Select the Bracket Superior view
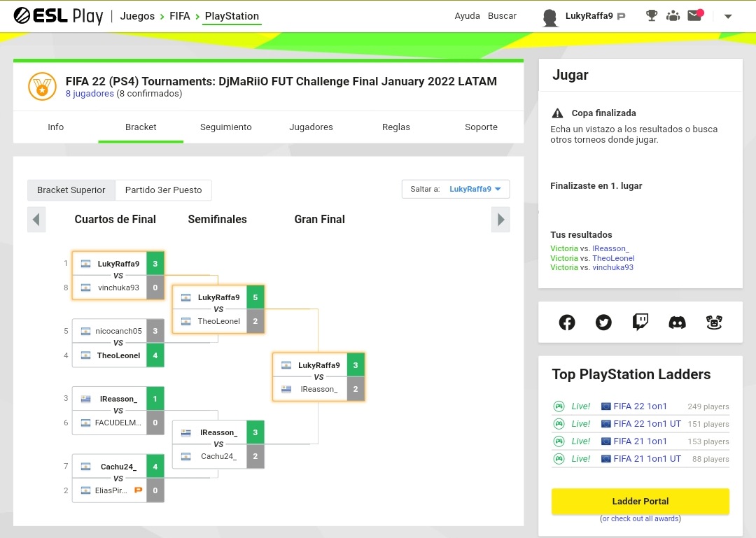The height and width of the screenshot is (538, 756). point(71,190)
